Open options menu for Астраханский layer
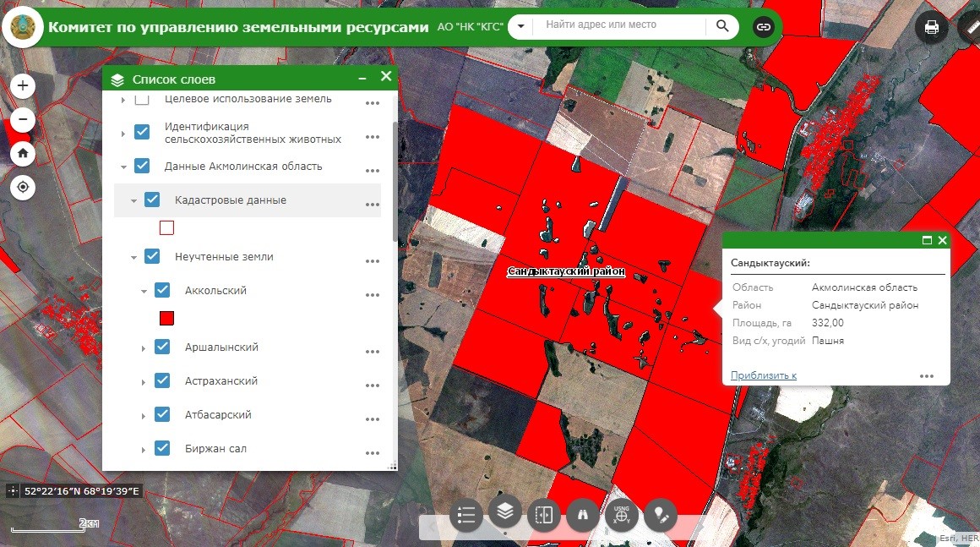 pyautogui.click(x=373, y=385)
